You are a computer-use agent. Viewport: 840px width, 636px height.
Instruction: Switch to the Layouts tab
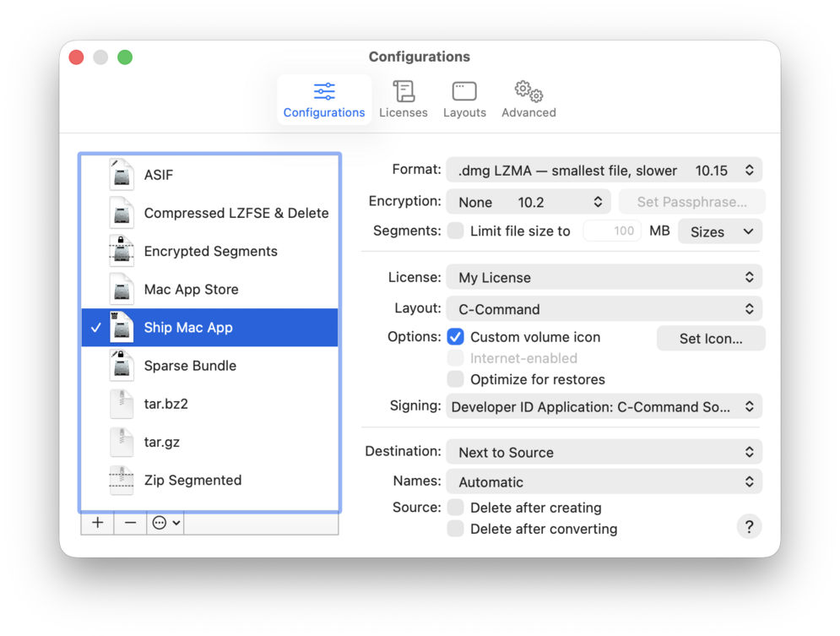click(464, 100)
